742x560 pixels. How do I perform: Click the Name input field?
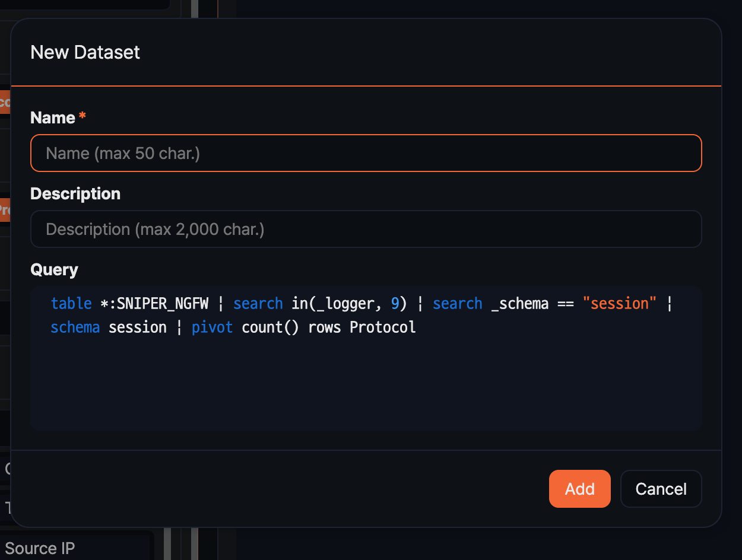coord(366,153)
